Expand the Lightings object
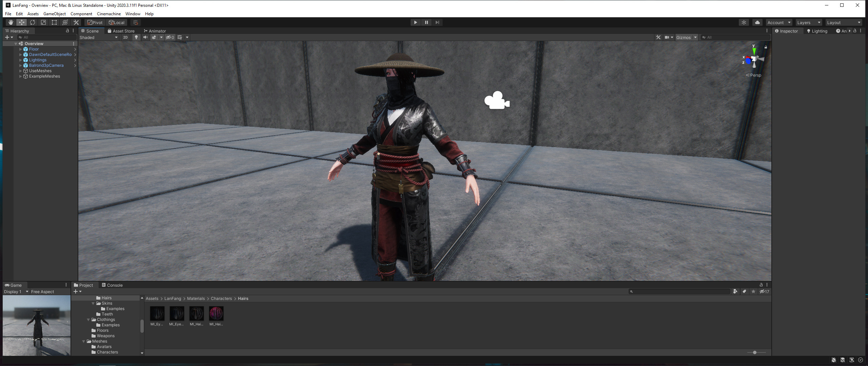This screenshot has width=868, height=366. [20, 60]
